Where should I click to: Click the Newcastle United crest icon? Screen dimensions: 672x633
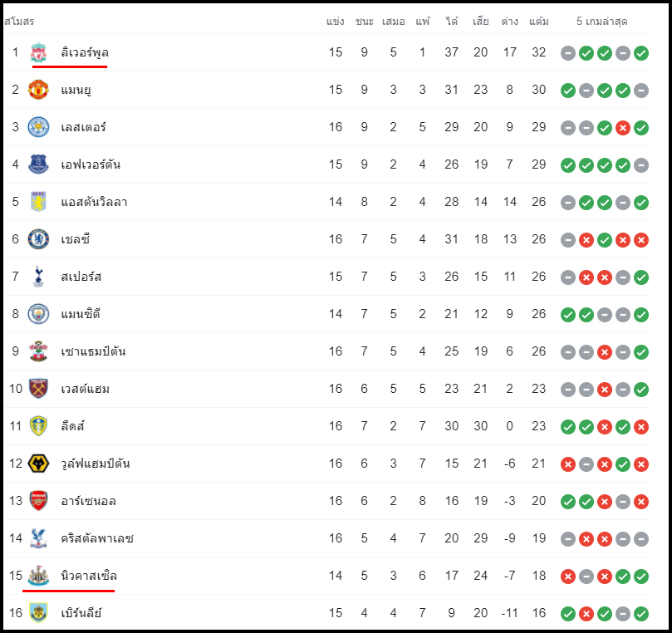click(38, 576)
